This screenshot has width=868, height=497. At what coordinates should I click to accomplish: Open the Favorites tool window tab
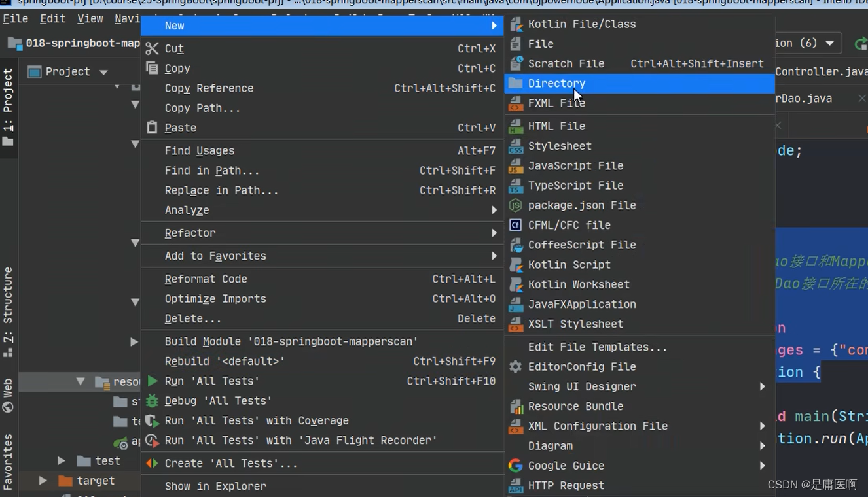[8, 462]
